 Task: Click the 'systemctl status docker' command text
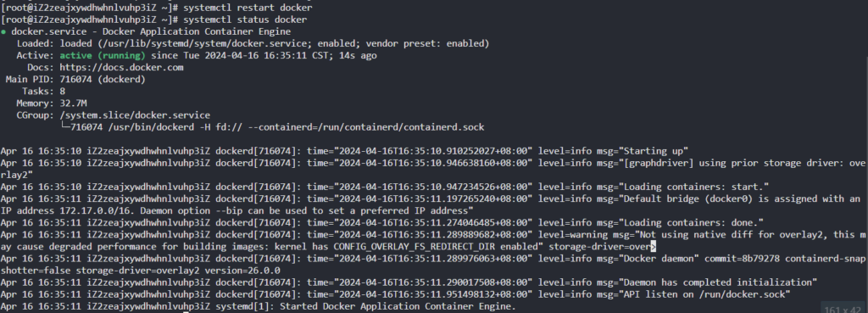pos(245,20)
